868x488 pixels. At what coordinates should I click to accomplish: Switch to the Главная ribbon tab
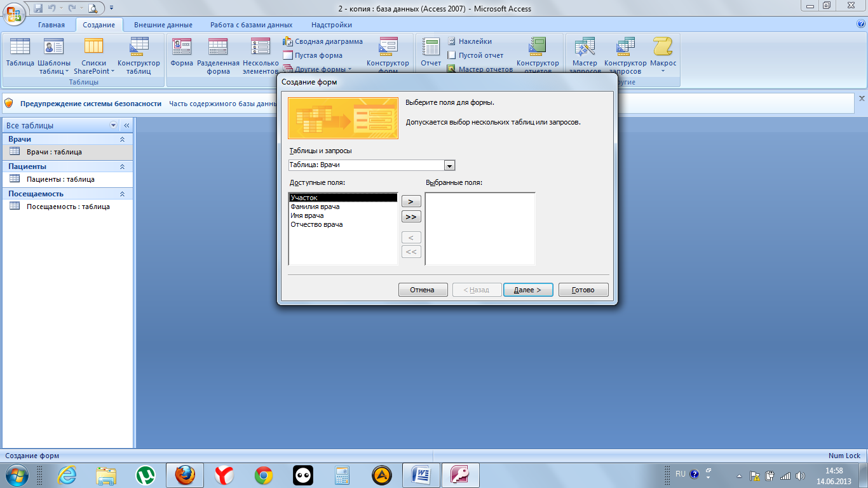pyautogui.click(x=51, y=25)
